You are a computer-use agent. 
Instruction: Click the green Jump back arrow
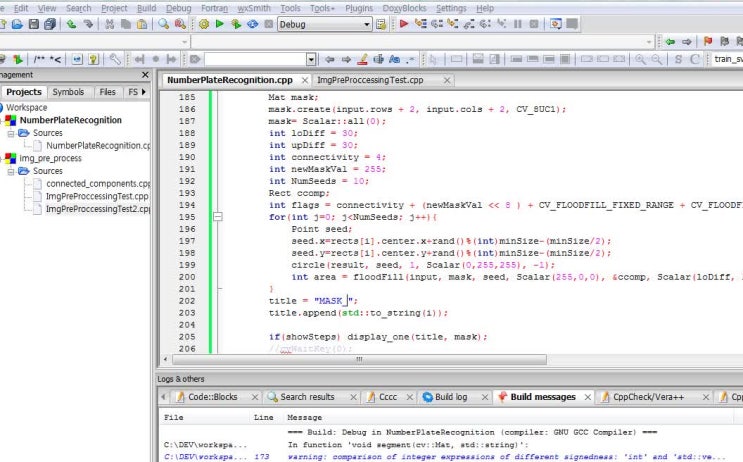pyautogui.click(x=670, y=42)
